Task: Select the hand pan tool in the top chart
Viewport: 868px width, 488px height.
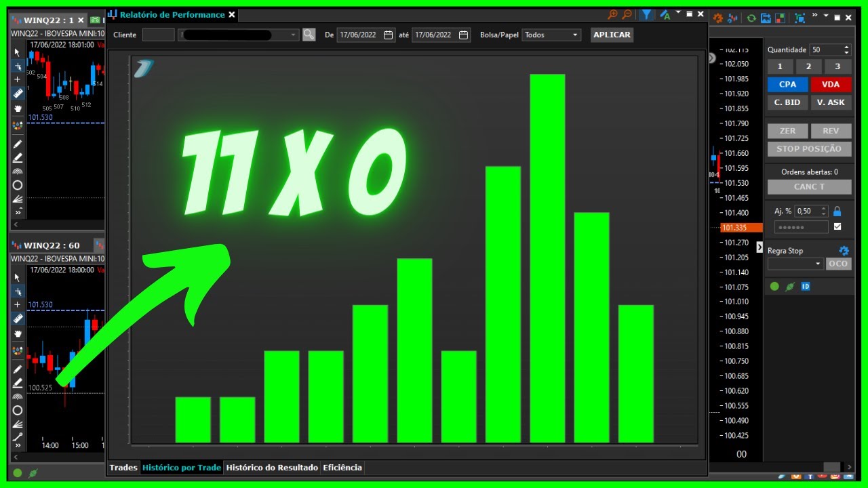Action: pos(18,108)
